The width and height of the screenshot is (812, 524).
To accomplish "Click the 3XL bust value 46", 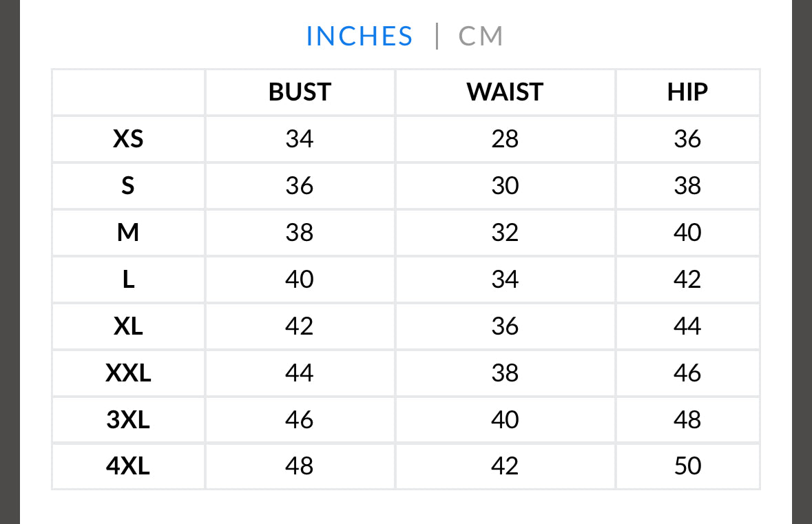I will point(300,419).
